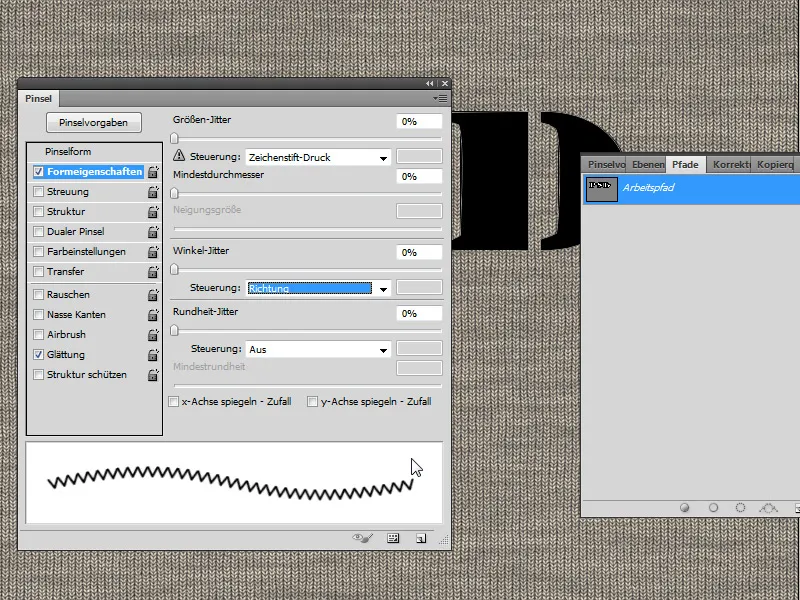This screenshot has height=600, width=800.
Task: Enable the Transfer checkbox
Action: (38, 271)
